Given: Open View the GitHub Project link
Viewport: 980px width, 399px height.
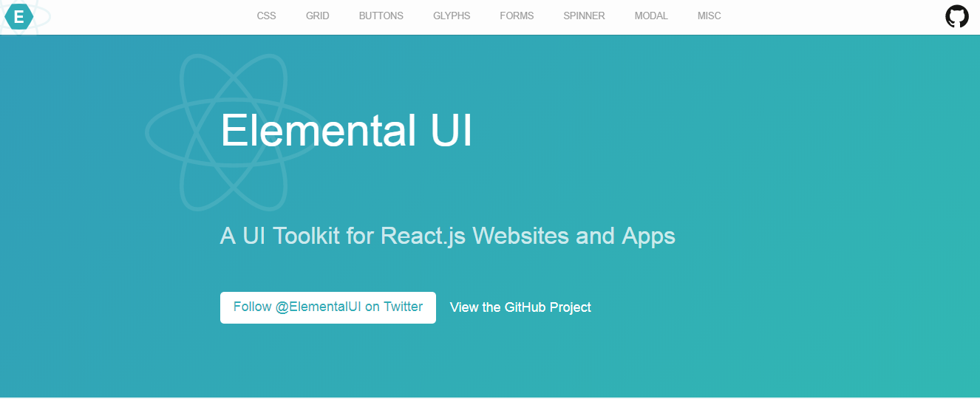Looking at the screenshot, I should tap(520, 307).
